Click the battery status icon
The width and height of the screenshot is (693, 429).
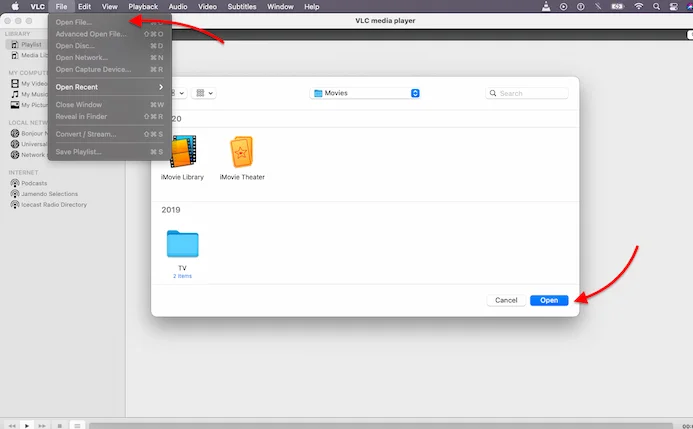click(x=617, y=7)
